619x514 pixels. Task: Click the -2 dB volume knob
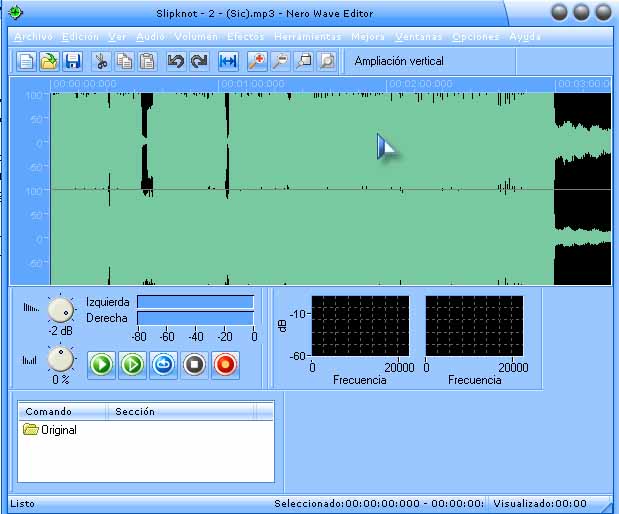61,310
